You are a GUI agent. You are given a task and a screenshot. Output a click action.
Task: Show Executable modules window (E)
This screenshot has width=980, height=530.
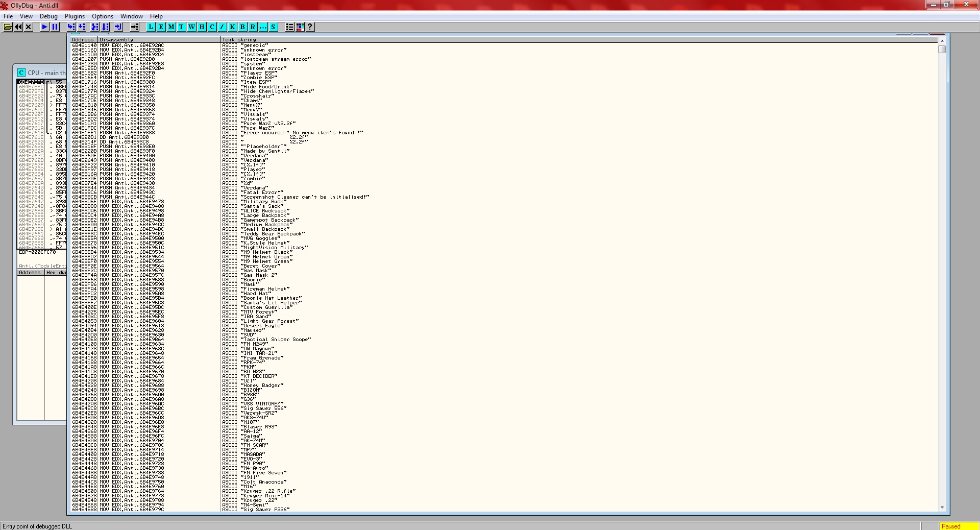pos(161,27)
